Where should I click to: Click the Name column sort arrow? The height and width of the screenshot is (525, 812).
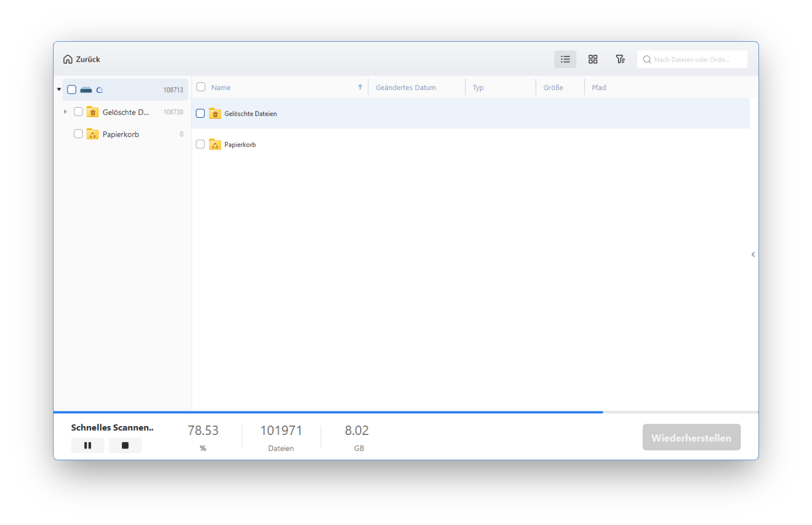[x=360, y=87]
